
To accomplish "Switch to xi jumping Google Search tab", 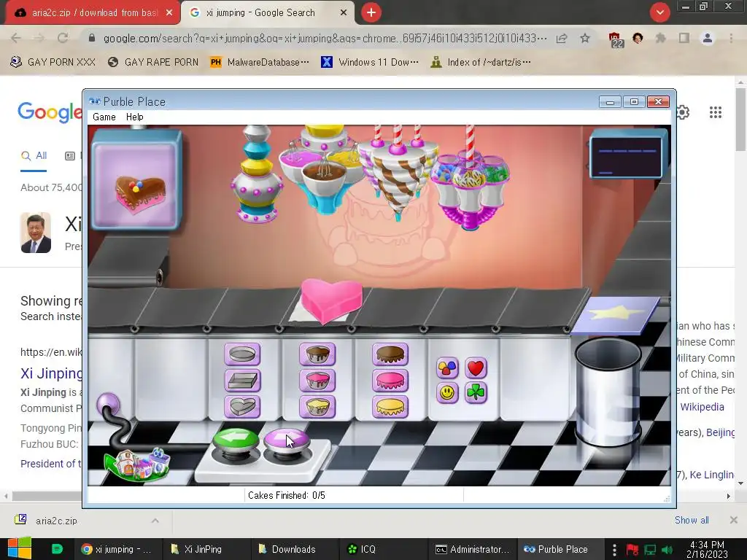I will click(261, 13).
